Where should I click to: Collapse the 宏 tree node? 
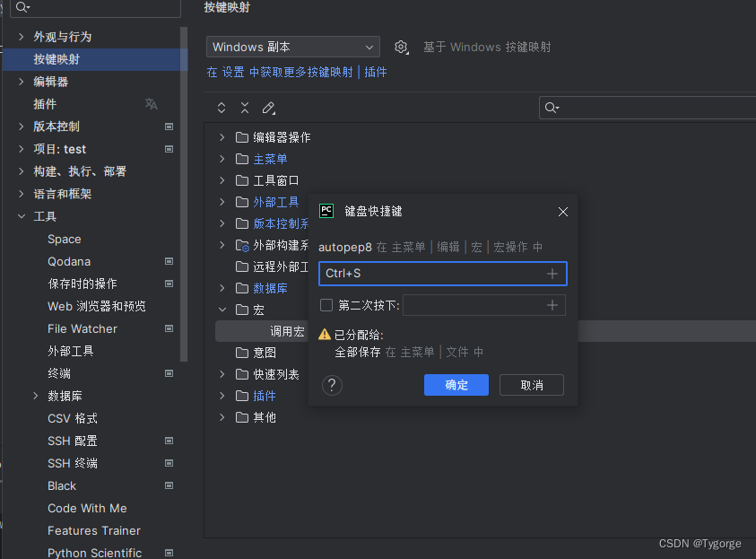click(222, 310)
